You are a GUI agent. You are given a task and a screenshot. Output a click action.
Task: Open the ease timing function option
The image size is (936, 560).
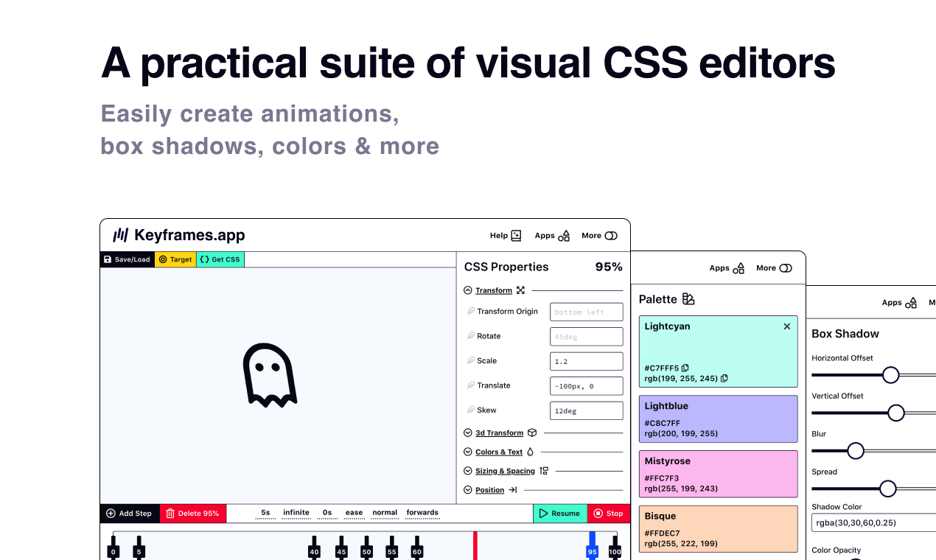pos(355,513)
